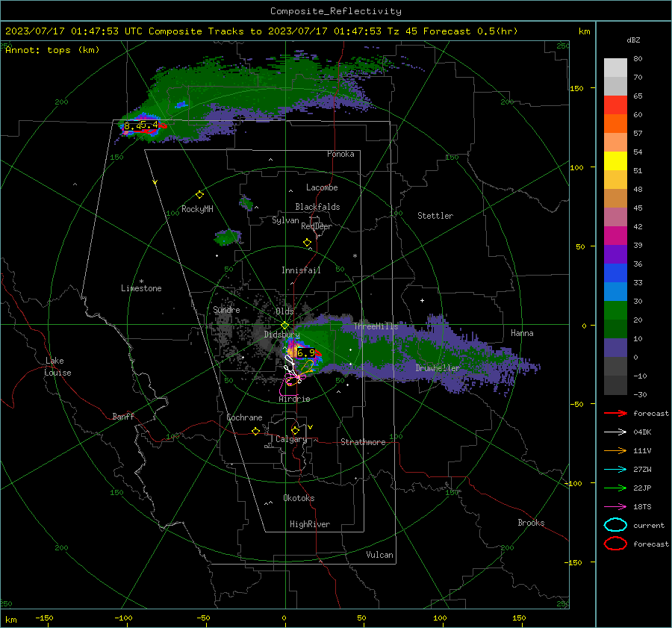Click the Cochrane label
The height and width of the screenshot is (628, 672).
tap(244, 417)
